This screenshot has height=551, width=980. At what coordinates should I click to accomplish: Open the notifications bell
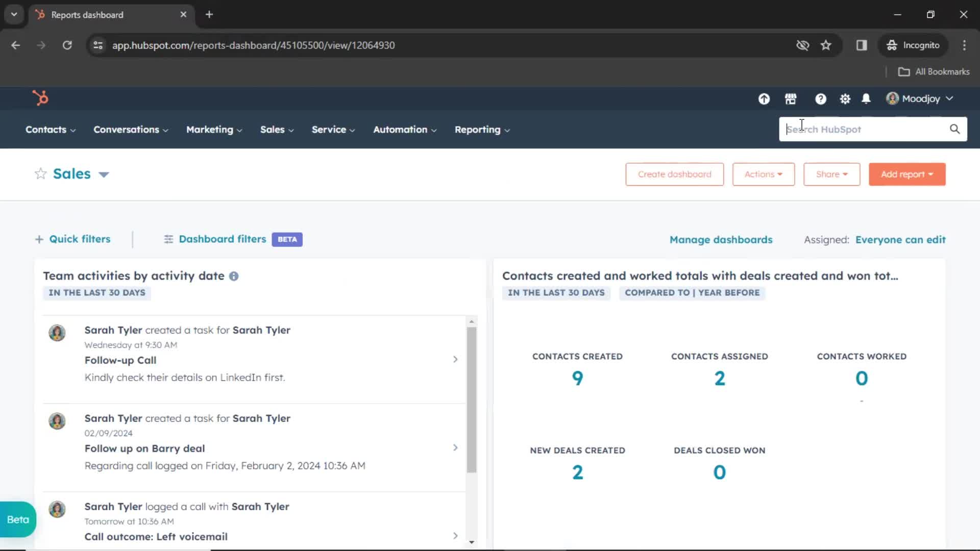tap(866, 99)
